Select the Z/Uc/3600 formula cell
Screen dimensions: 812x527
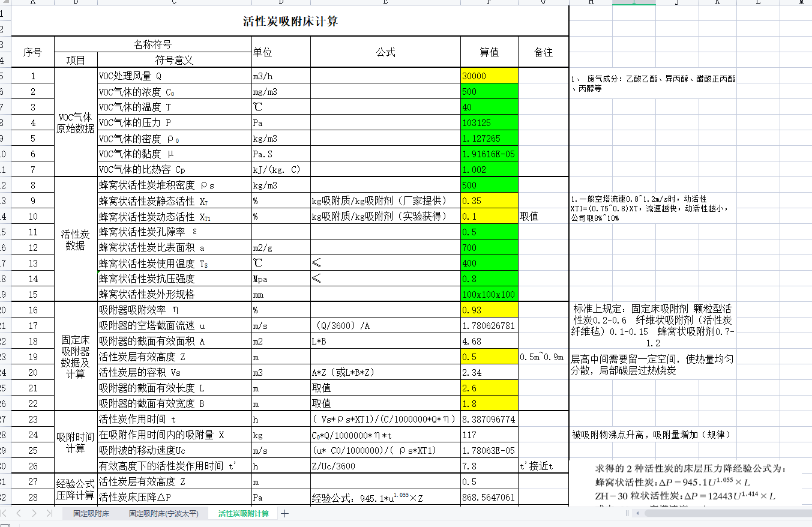pyautogui.click(x=385, y=466)
